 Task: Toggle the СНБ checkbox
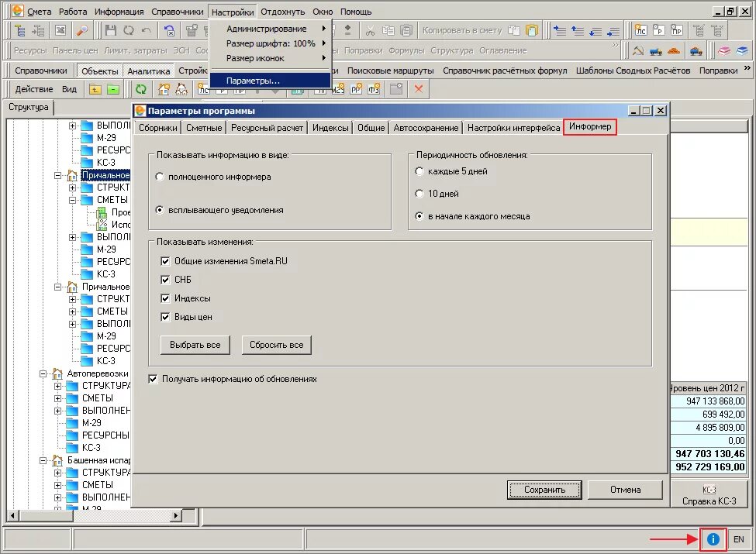coord(165,280)
